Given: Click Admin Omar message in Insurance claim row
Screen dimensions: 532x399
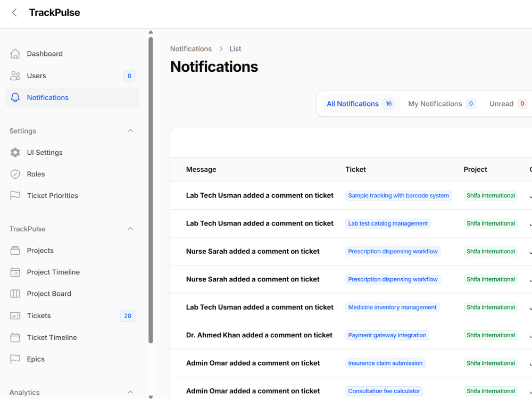Looking at the screenshot, I should point(253,363).
